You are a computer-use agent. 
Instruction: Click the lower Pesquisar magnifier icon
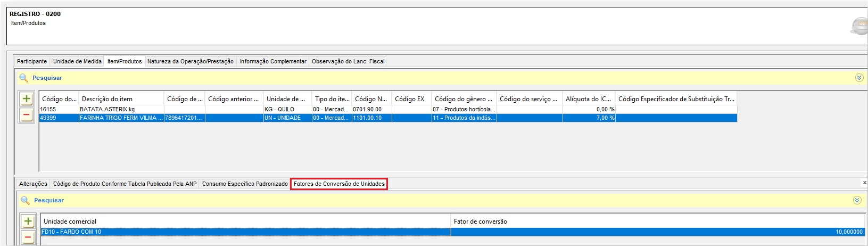point(25,200)
